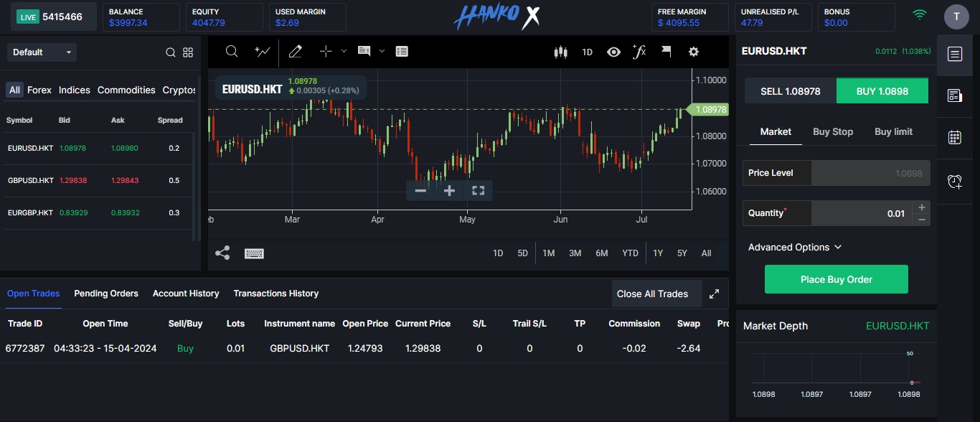Open the Default watchlist dropdown

point(42,52)
